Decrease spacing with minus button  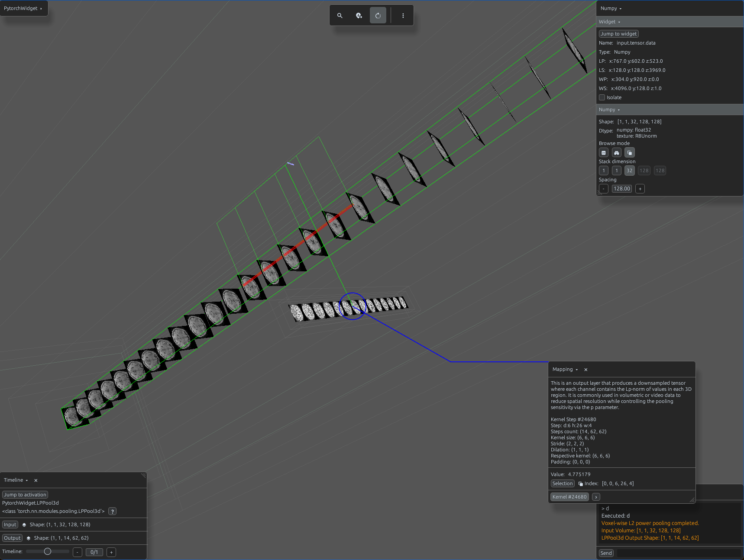(604, 189)
